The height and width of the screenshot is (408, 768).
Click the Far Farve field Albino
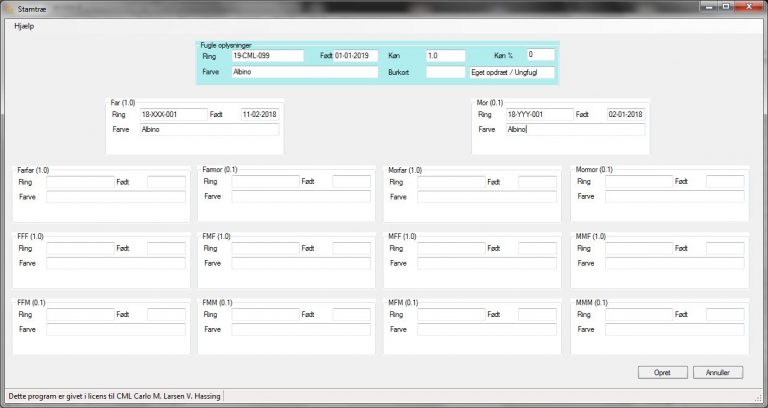[x=210, y=130]
